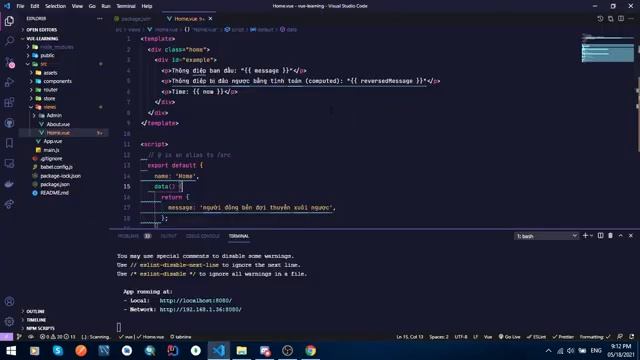Click the open timeline history icon in editor toolbar
Image resolution: width=640 pixels, height=360 pixels.
[600, 18]
